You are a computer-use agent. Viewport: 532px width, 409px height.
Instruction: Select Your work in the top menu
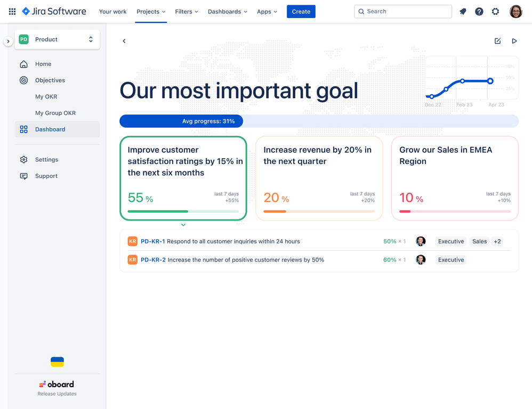[112, 11]
